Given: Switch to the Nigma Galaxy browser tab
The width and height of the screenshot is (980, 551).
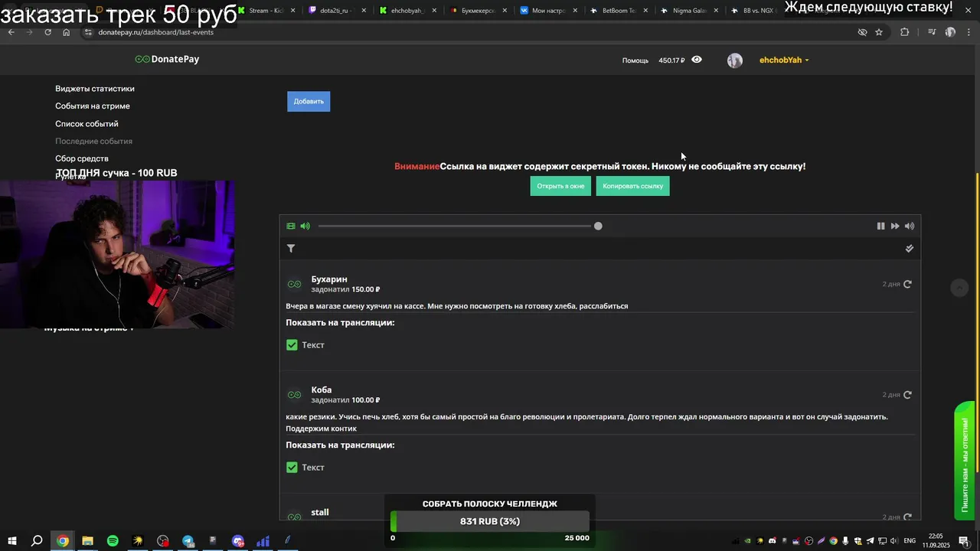Looking at the screenshot, I should point(689,11).
